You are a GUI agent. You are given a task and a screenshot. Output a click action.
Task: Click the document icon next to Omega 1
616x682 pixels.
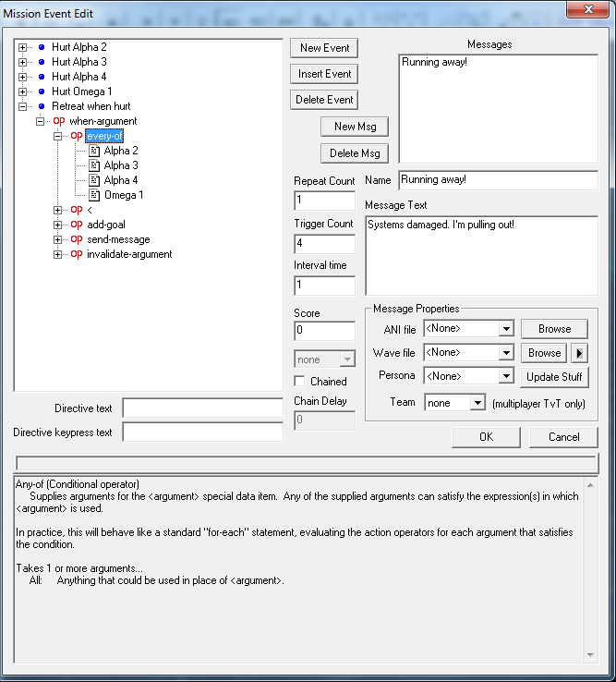pos(94,195)
